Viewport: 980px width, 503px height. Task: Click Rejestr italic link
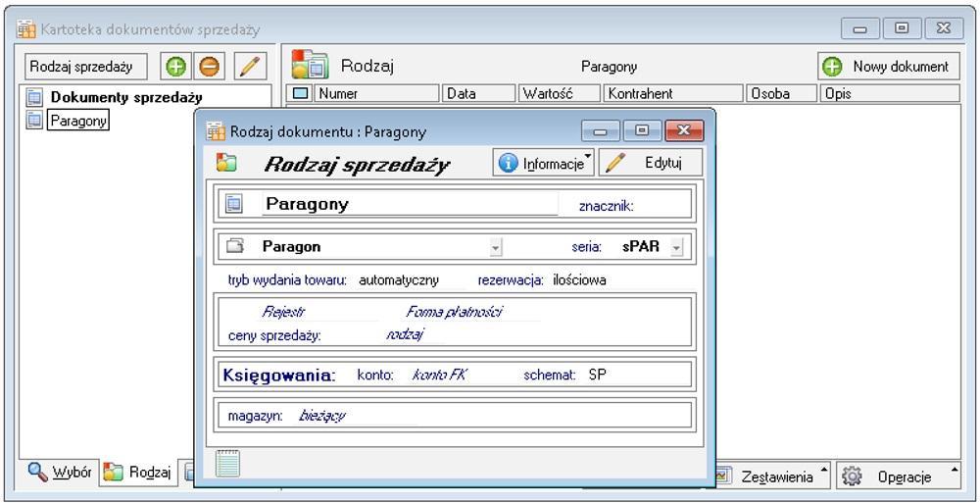(284, 312)
